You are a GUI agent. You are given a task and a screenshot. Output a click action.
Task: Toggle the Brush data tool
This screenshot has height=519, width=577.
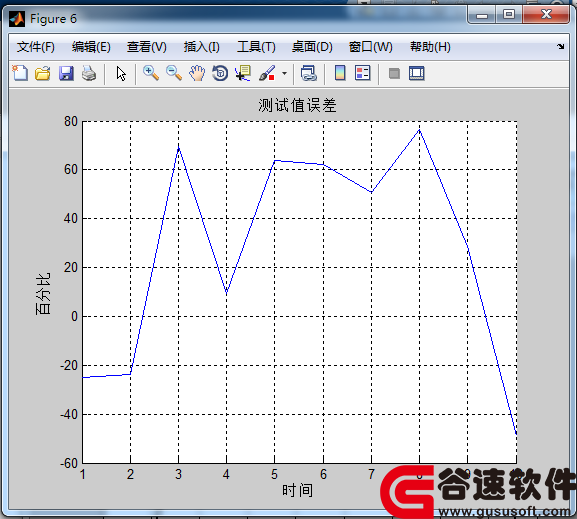[x=267, y=73]
